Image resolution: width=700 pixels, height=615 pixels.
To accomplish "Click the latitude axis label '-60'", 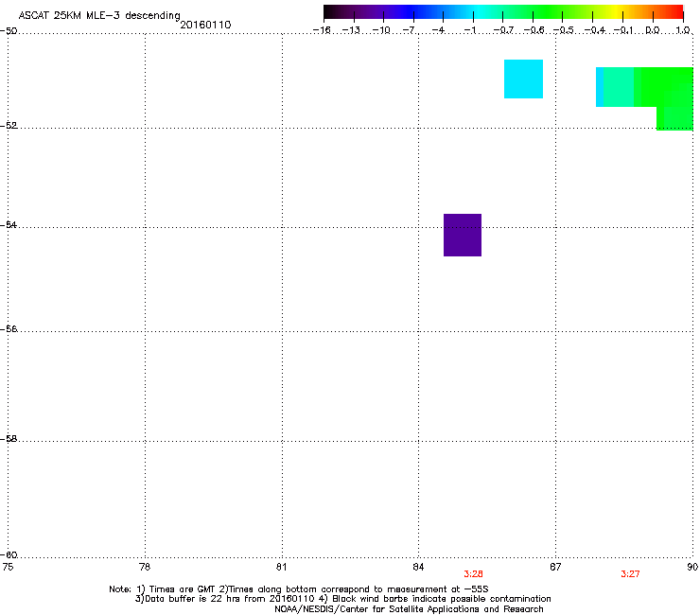I will point(9,555).
